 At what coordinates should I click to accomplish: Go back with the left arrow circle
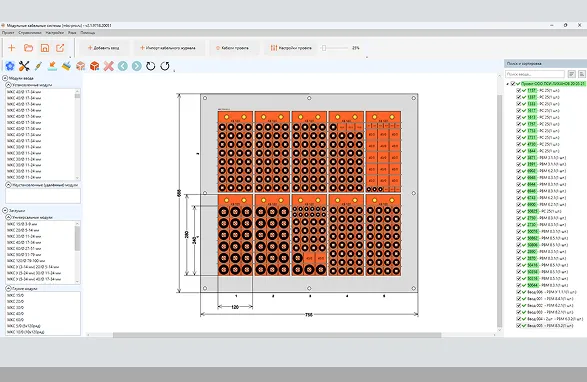pos(123,66)
